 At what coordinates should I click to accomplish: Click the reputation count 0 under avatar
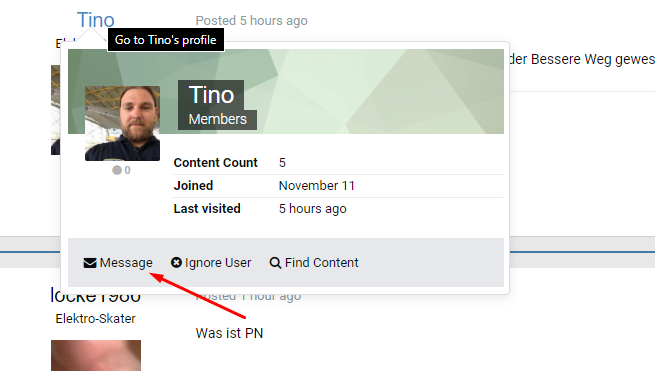[x=127, y=170]
